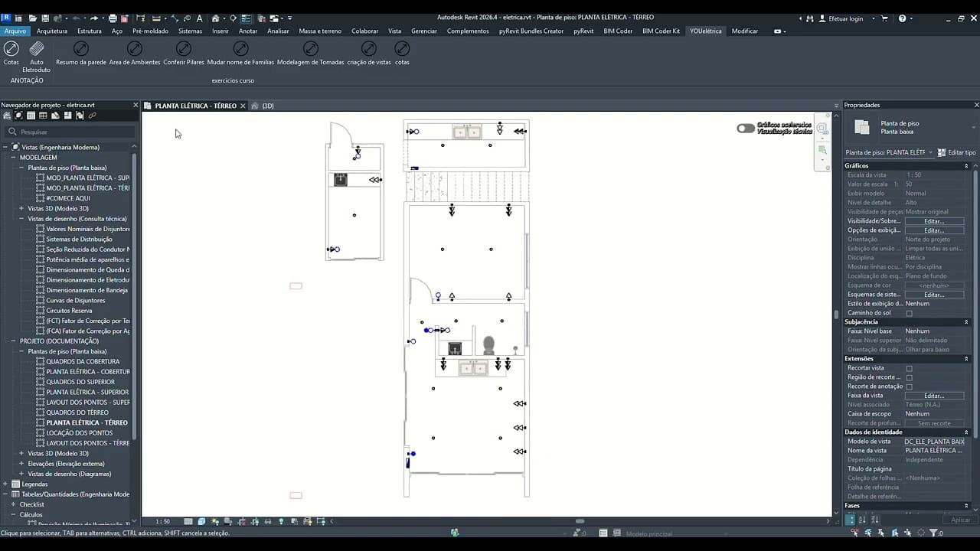Click the Editar tipo button
The height and width of the screenshot is (551, 980).
click(957, 152)
